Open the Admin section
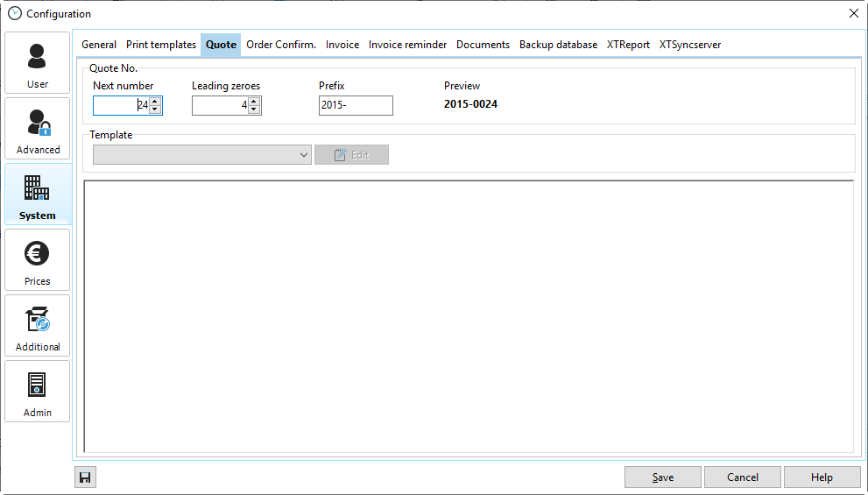Viewport: 868px width, 495px height. click(38, 392)
